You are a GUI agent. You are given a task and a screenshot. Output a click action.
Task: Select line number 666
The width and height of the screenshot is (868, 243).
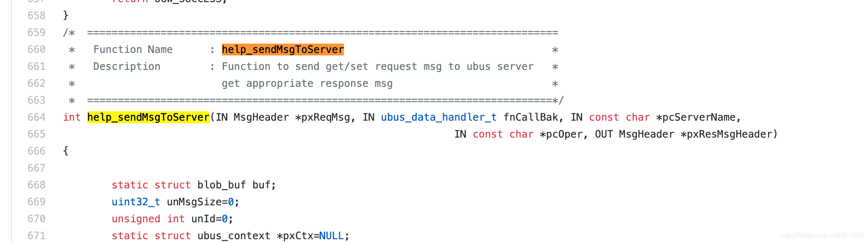[x=36, y=151]
